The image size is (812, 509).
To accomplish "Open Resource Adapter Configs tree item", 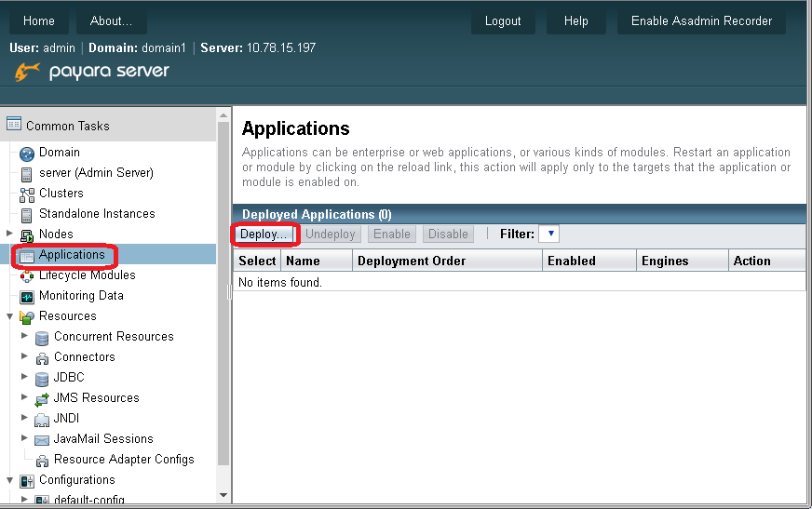I will [x=124, y=460].
